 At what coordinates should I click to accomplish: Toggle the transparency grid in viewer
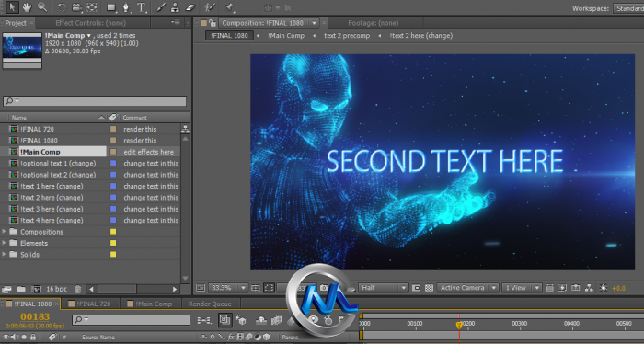pyautogui.click(x=429, y=288)
